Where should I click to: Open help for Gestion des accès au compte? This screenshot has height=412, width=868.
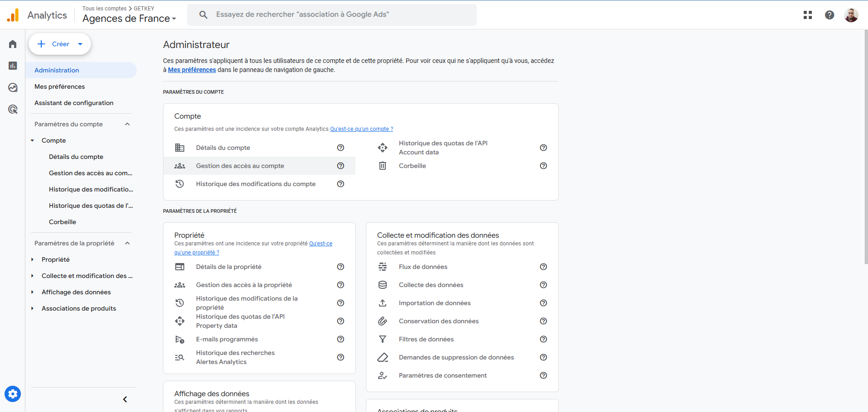pos(340,166)
